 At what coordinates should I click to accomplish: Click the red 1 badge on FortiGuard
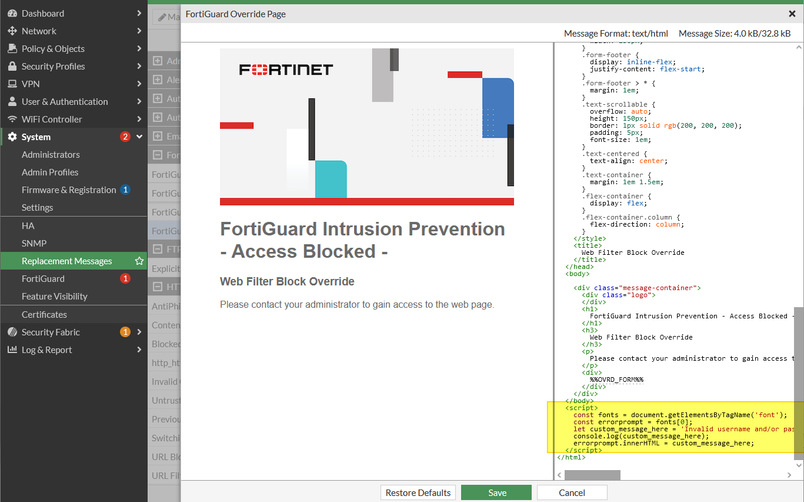pyautogui.click(x=125, y=278)
